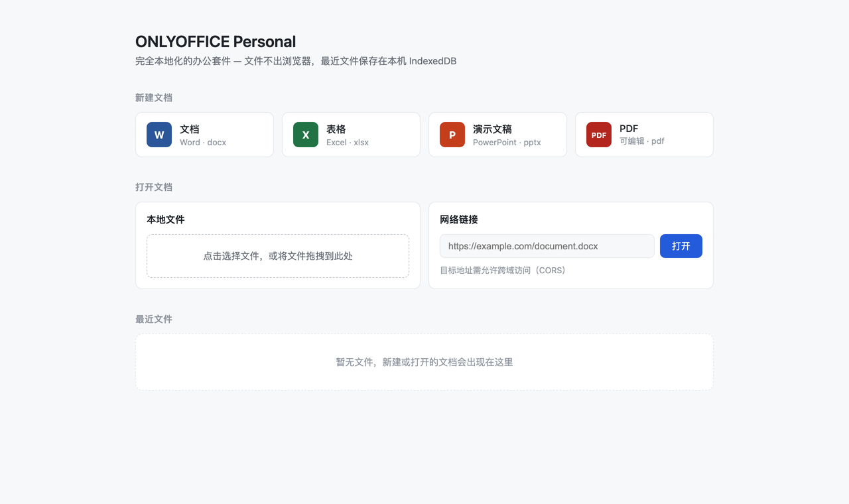Click the blue 打开 button
Screen dimensions: 849x504
681,246
